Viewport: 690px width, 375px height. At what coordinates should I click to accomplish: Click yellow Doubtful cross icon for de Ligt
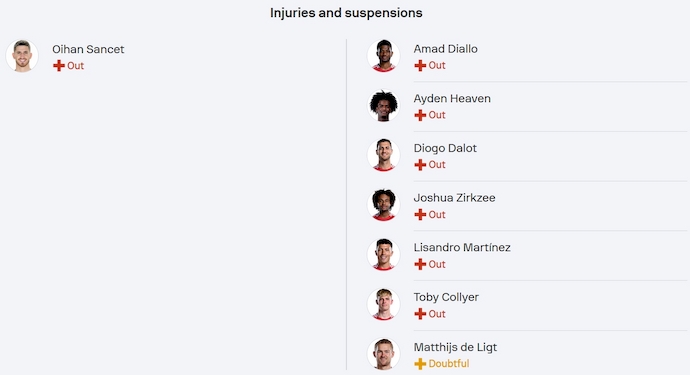(420, 364)
